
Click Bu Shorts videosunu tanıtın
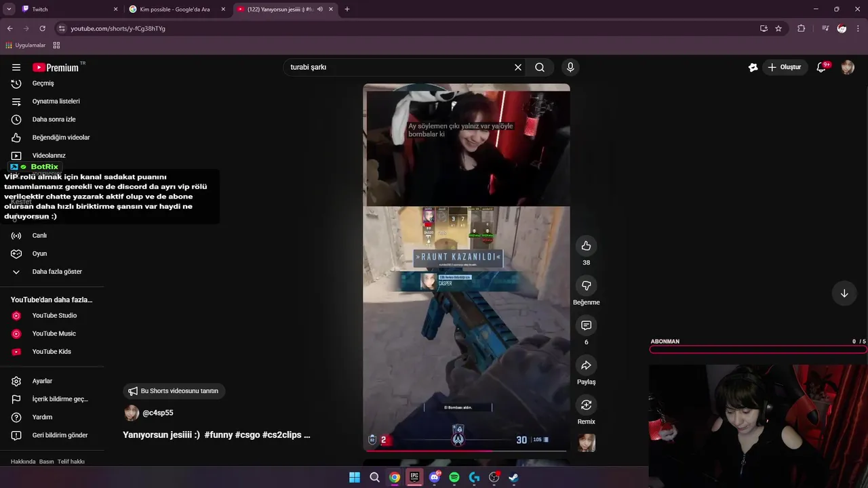point(174,391)
